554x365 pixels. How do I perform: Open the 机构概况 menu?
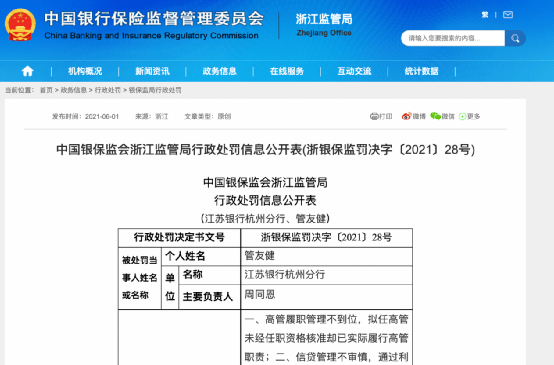[85, 71]
